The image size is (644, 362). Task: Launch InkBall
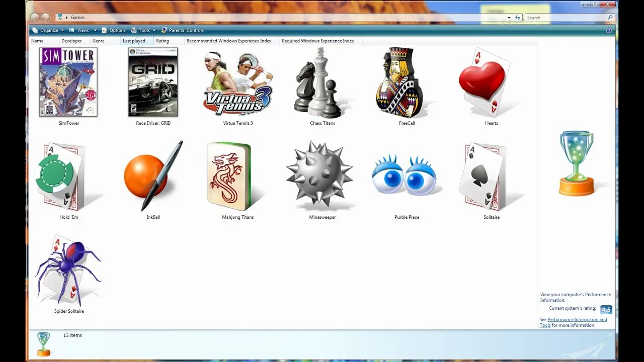click(152, 177)
